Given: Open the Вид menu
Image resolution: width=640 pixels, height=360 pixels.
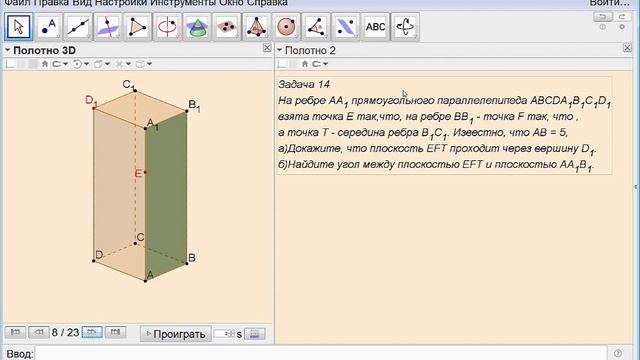Looking at the screenshot, I should [82, 3].
